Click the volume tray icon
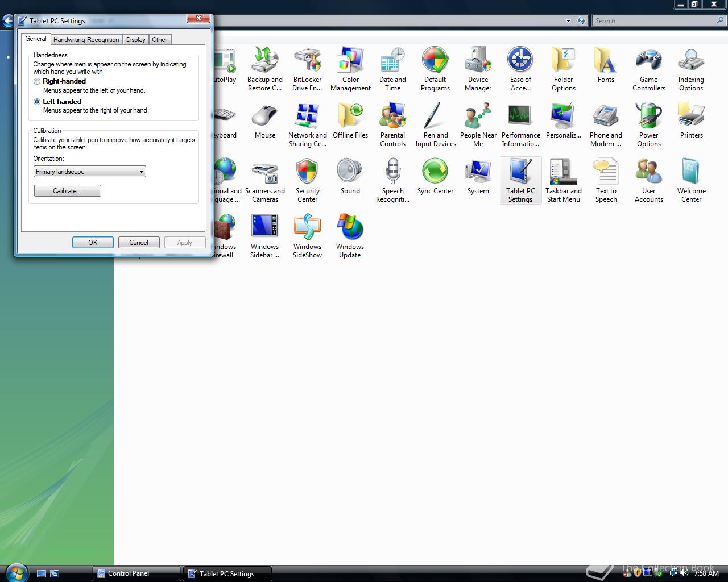 coord(684,573)
